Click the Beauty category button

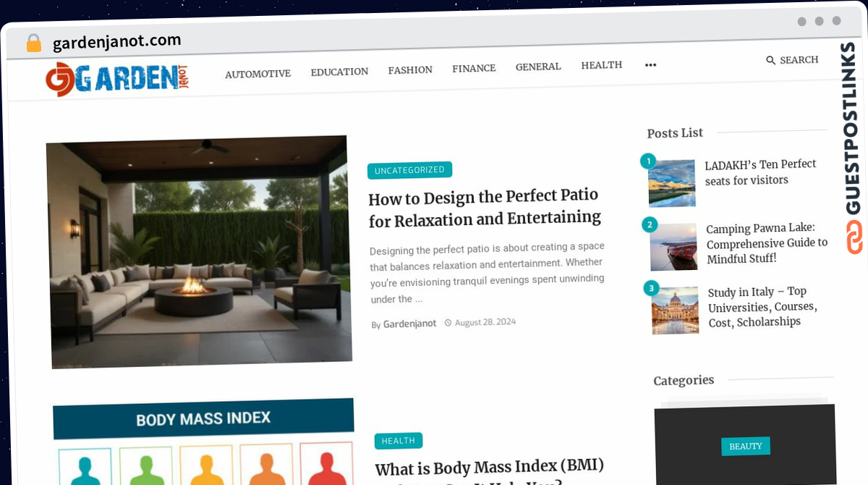pos(746,446)
